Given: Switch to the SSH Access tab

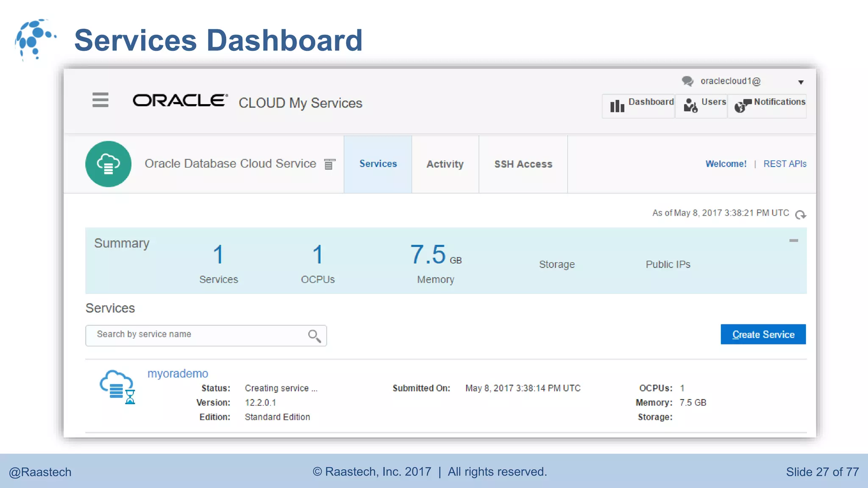Looking at the screenshot, I should pos(523,164).
